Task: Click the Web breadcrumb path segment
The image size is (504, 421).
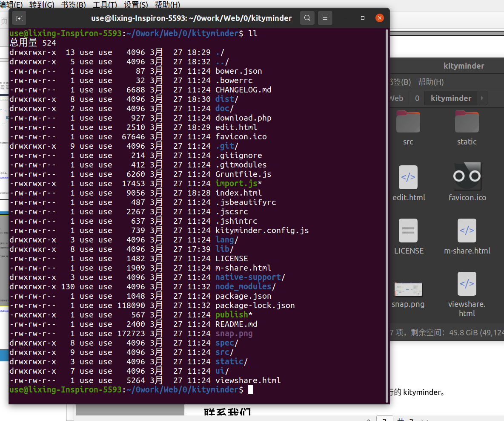Action: coord(396,98)
